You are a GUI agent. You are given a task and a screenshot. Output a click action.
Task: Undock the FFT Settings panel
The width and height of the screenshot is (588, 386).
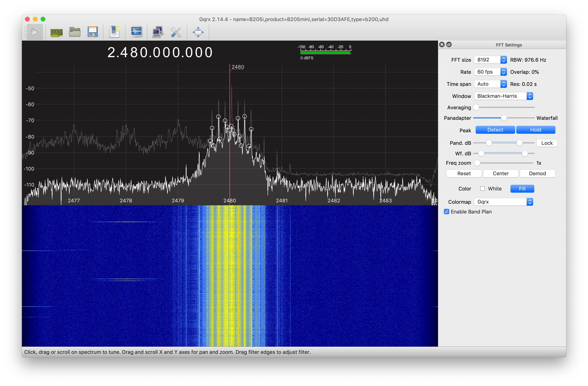(x=449, y=44)
